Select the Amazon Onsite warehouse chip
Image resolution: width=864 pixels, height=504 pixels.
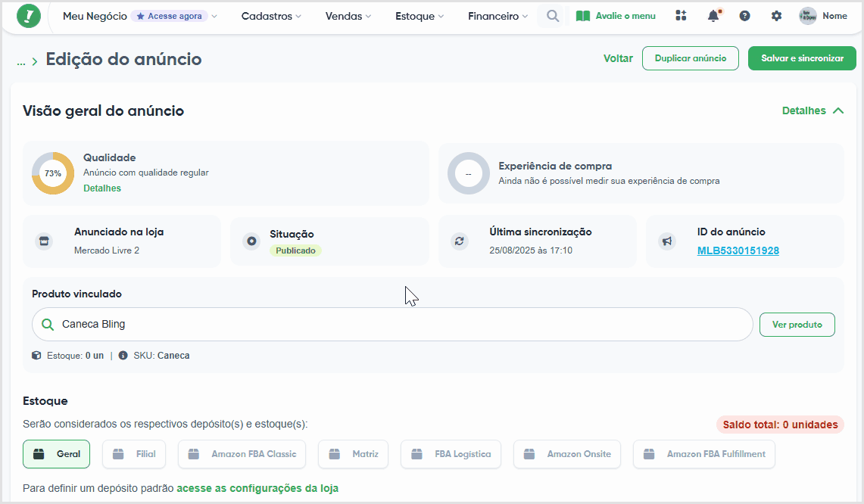point(567,454)
